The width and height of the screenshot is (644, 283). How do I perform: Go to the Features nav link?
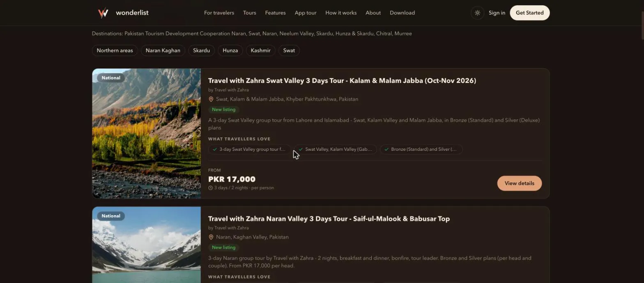point(275,13)
